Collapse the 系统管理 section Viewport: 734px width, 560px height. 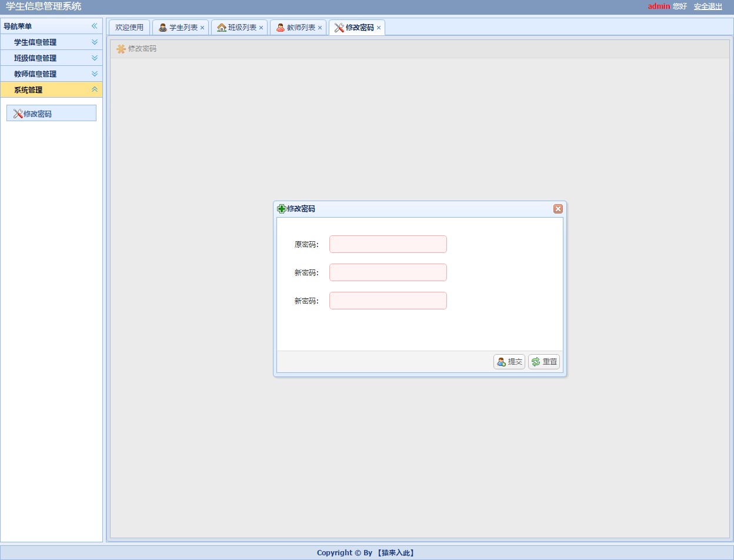tap(94, 89)
